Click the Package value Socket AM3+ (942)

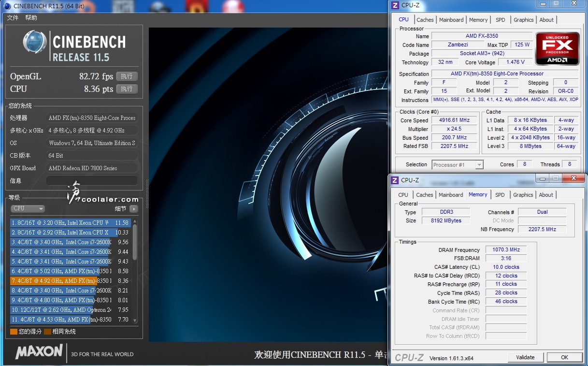pos(482,53)
